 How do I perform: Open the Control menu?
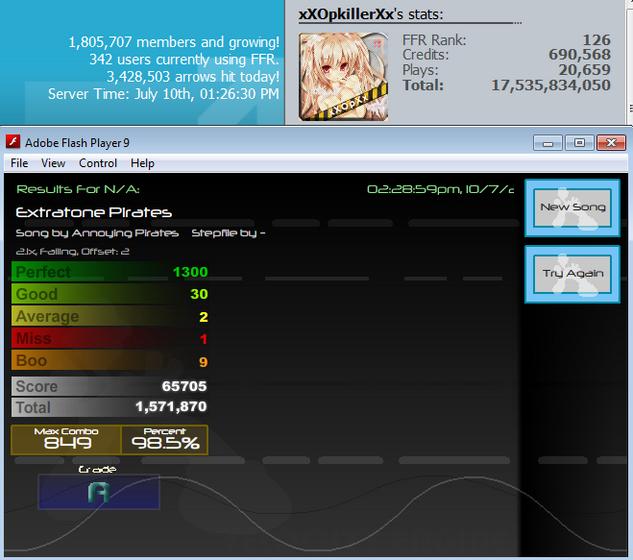98,163
